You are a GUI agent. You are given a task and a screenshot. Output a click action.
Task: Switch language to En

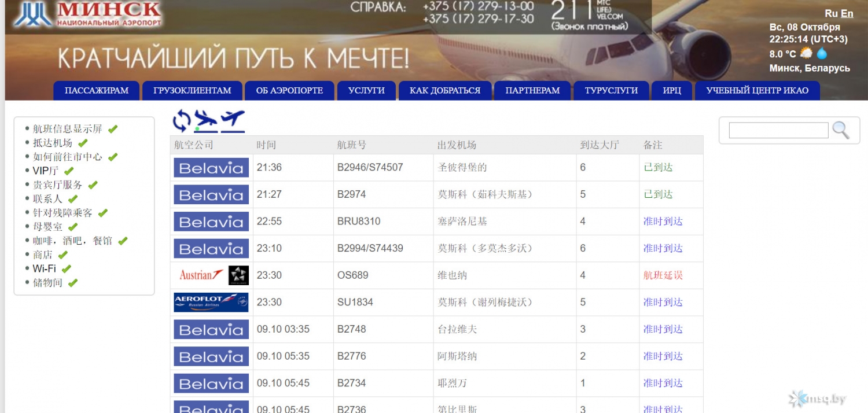[847, 13]
